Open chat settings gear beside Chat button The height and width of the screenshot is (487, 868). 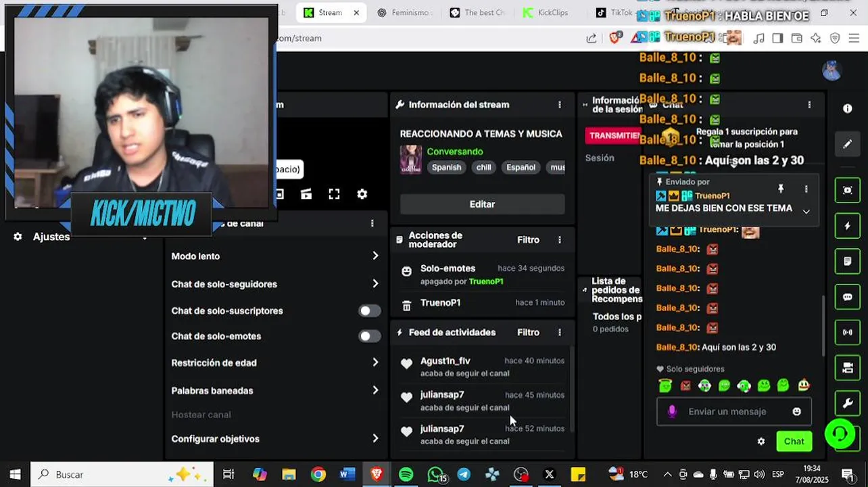tap(761, 442)
